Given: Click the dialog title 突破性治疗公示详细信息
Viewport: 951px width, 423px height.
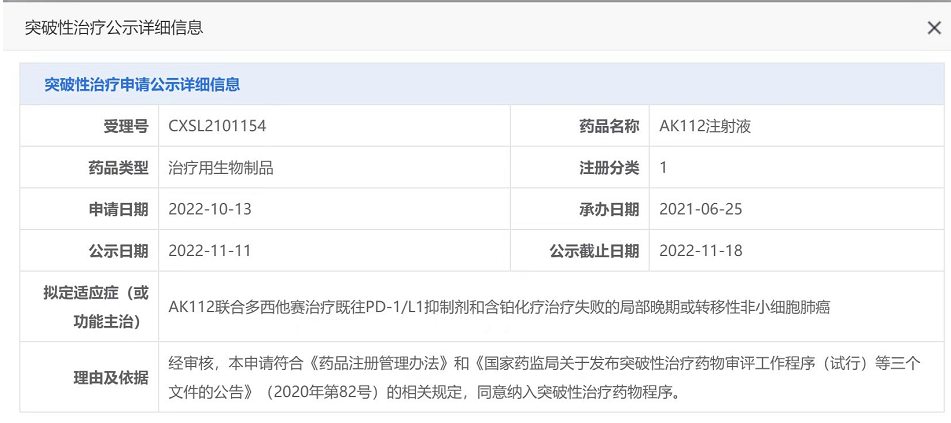Looking at the screenshot, I should [x=114, y=28].
